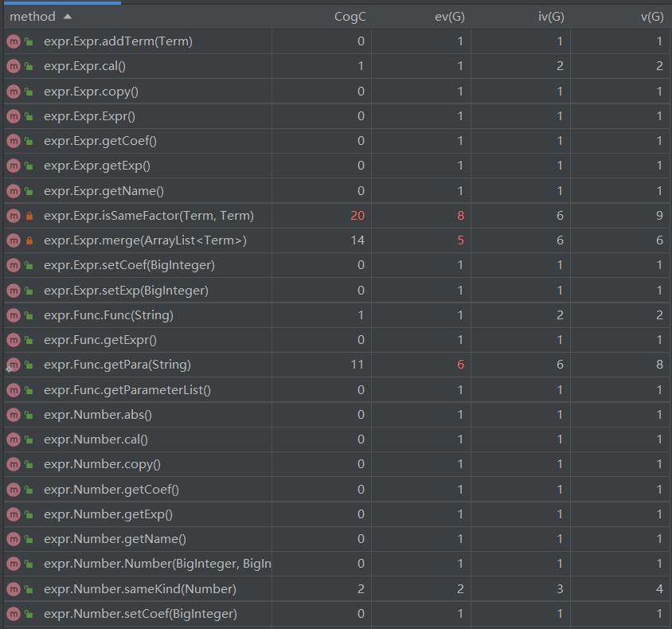Select row expr.Func.getPara(String)
Viewport: 672px width, 629px height.
pyautogui.click(x=337, y=365)
